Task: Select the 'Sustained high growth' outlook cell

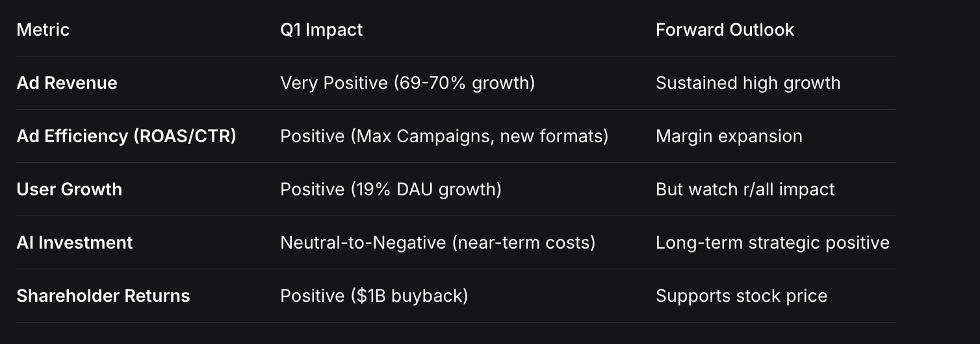Action: click(x=747, y=83)
